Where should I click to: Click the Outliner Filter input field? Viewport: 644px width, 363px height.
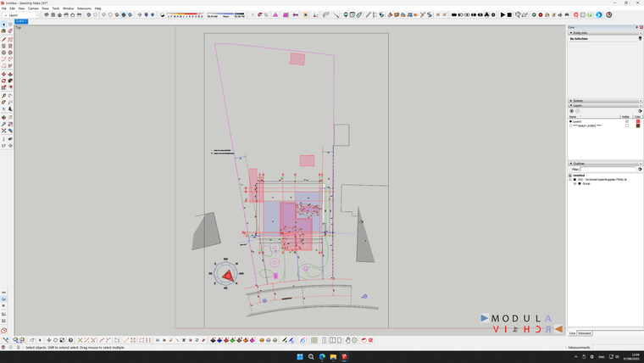[608, 169]
